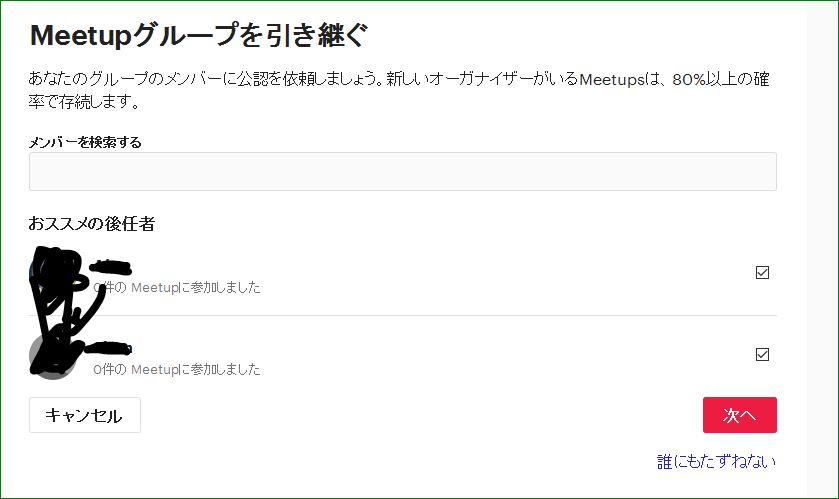
Task: Click the キャンセル button
Action: [85, 415]
